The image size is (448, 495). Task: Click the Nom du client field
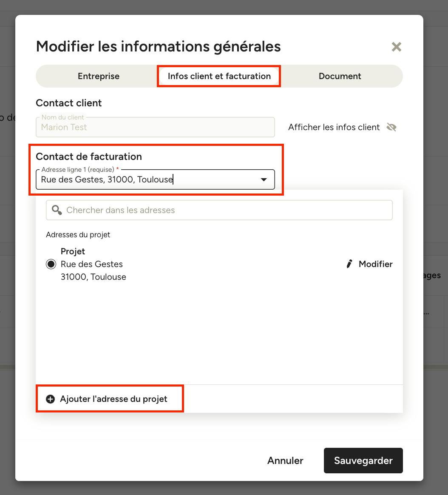pos(155,127)
